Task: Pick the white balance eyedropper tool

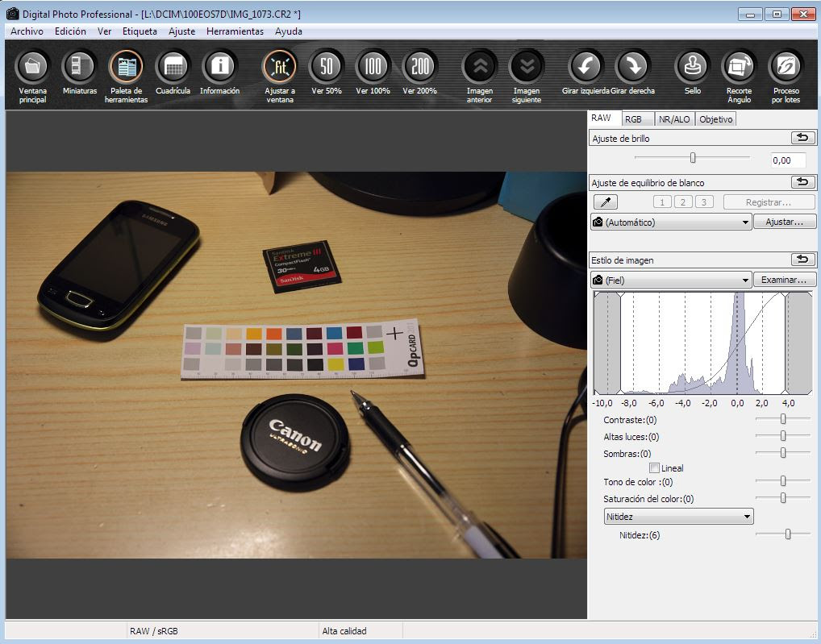Action: pyautogui.click(x=606, y=202)
